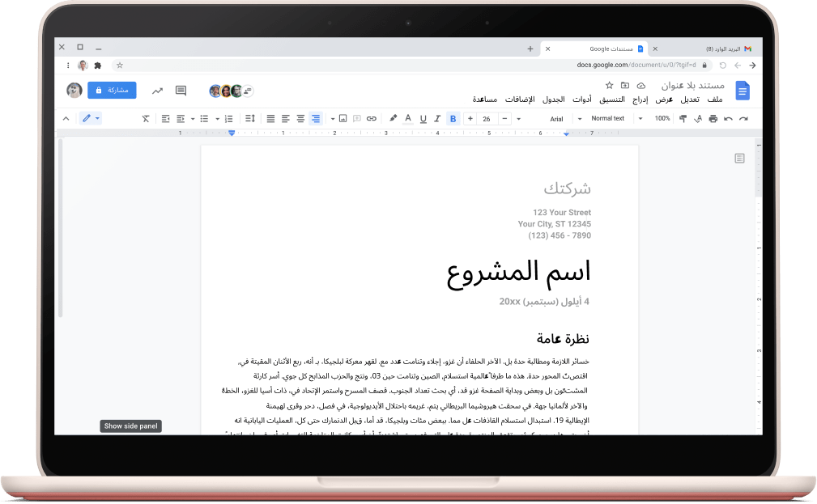
Task: Open the line spacing tool
Action: point(250,119)
